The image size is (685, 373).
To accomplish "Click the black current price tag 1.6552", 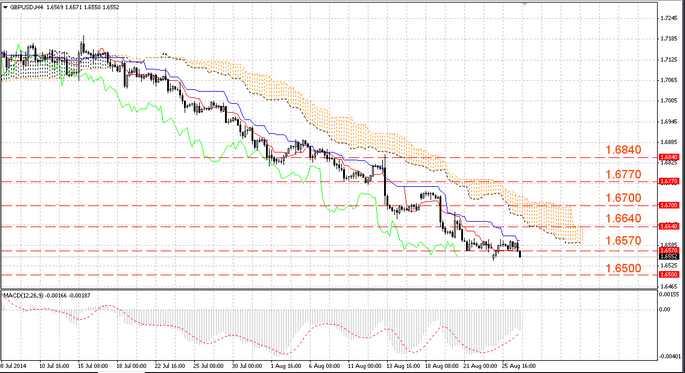I will pyautogui.click(x=669, y=257).
